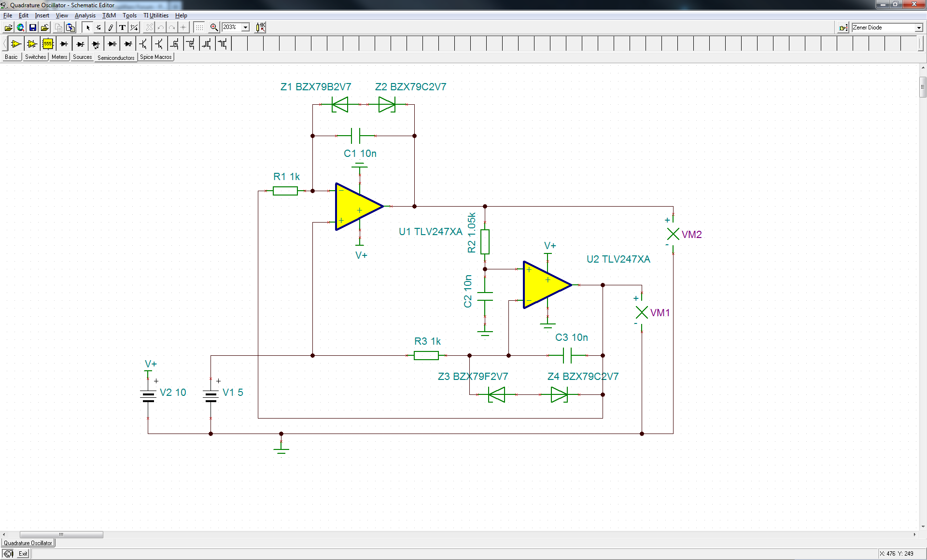
Task: Insert a PNP bipolar transistor
Action: coord(159,44)
